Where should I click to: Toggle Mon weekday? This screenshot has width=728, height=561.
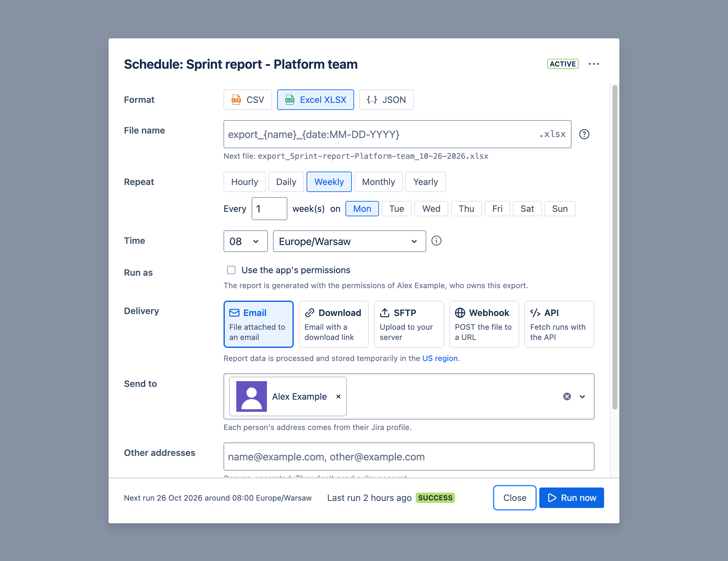(x=362, y=209)
